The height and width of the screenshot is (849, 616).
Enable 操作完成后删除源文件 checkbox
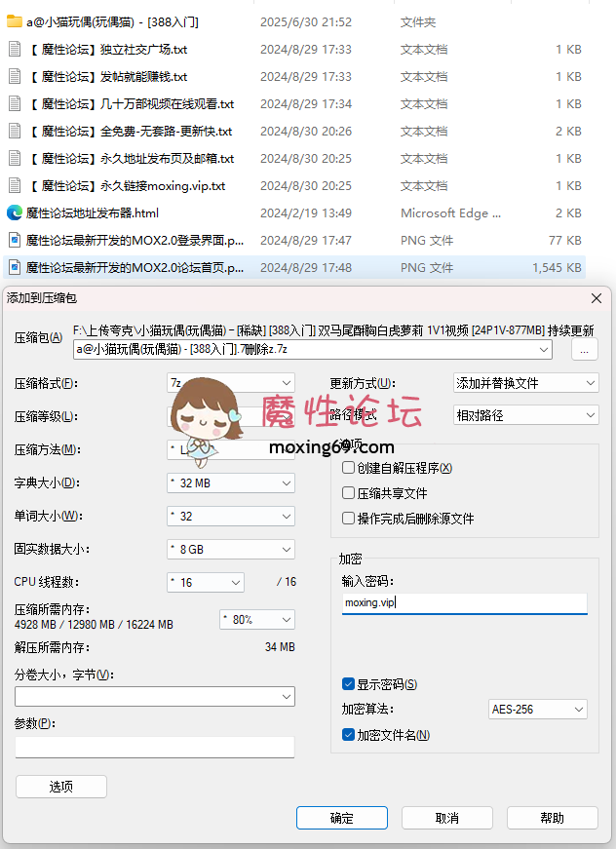click(x=349, y=519)
